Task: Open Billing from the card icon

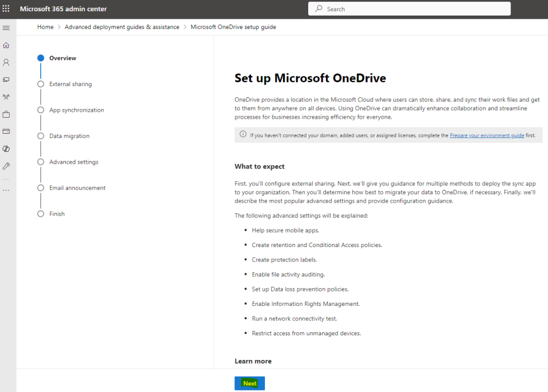Action: click(6, 132)
